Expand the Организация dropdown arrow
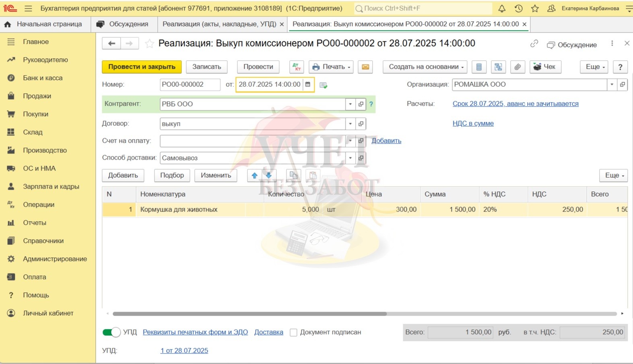The width and height of the screenshot is (633, 364). pyautogui.click(x=612, y=84)
